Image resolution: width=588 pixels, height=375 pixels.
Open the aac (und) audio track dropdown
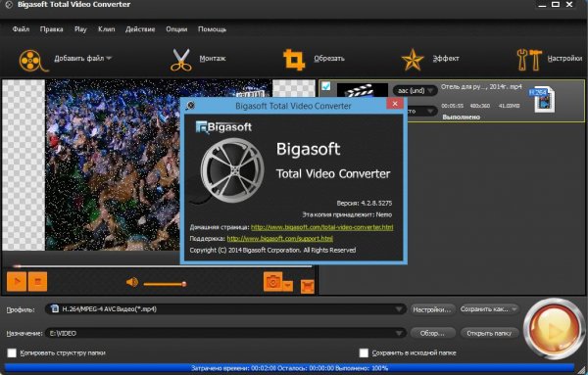point(416,91)
